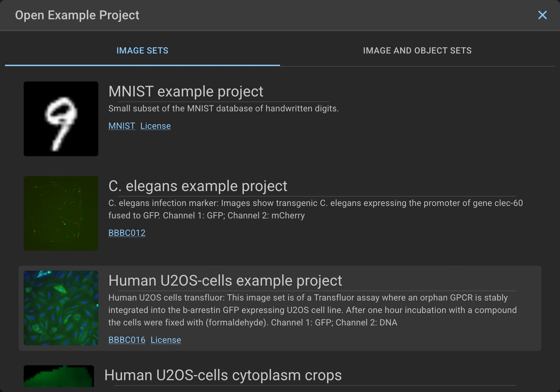This screenshot has width=560, height=392.
Task: Open the License link under MNIST project
Action: click(156, 126)
